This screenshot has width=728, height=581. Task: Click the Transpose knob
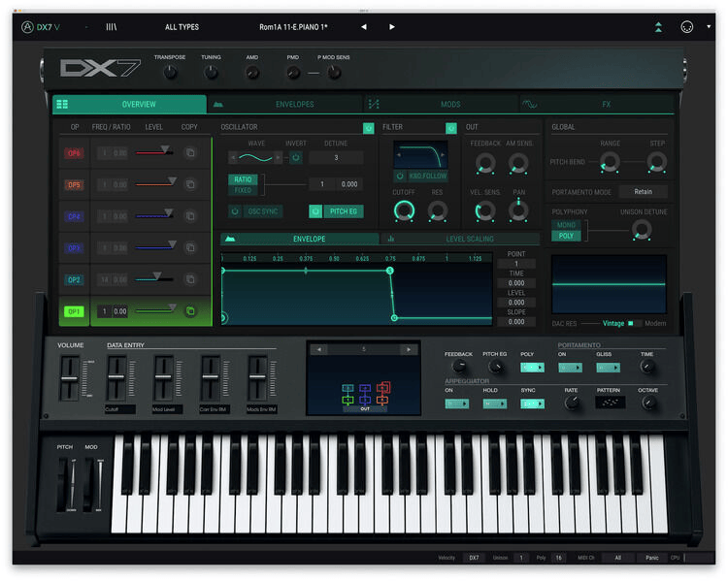pos(171,73)
